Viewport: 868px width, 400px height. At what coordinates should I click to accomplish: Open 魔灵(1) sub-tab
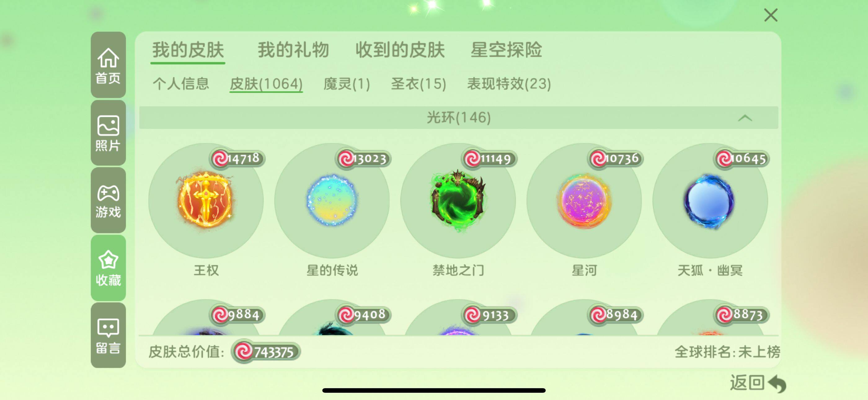[347, 84]
